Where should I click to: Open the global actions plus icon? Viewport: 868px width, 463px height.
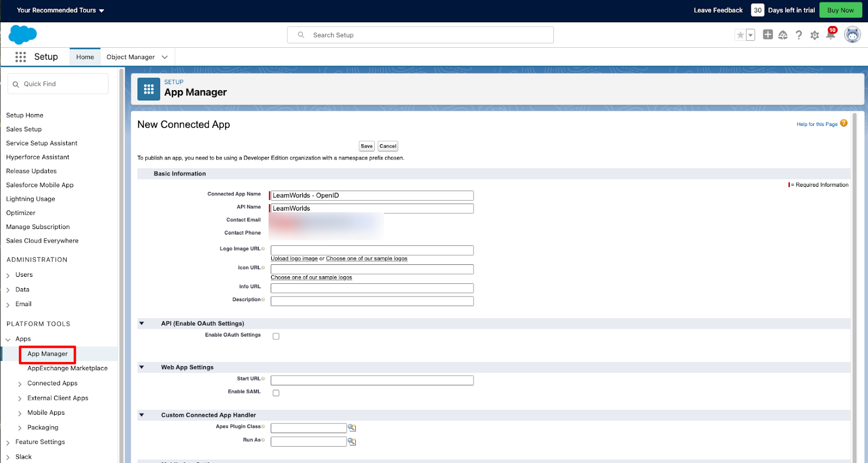[768, 35]
